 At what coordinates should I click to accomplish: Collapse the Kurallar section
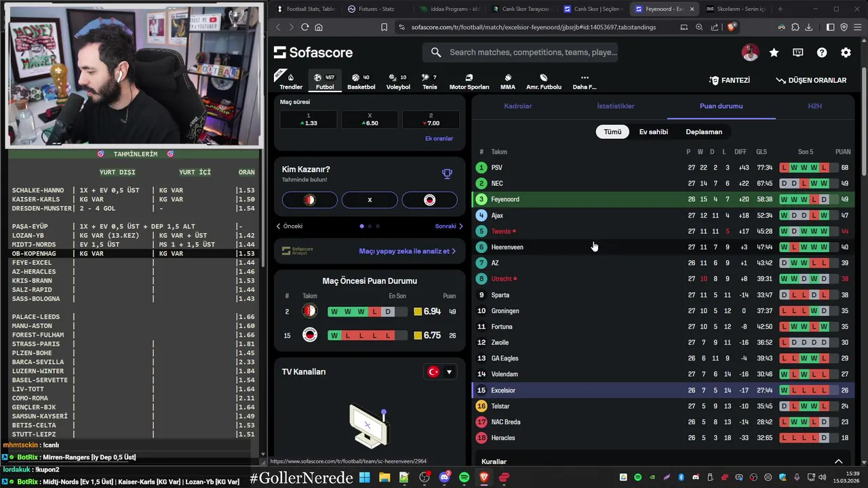tap(839, 462)
